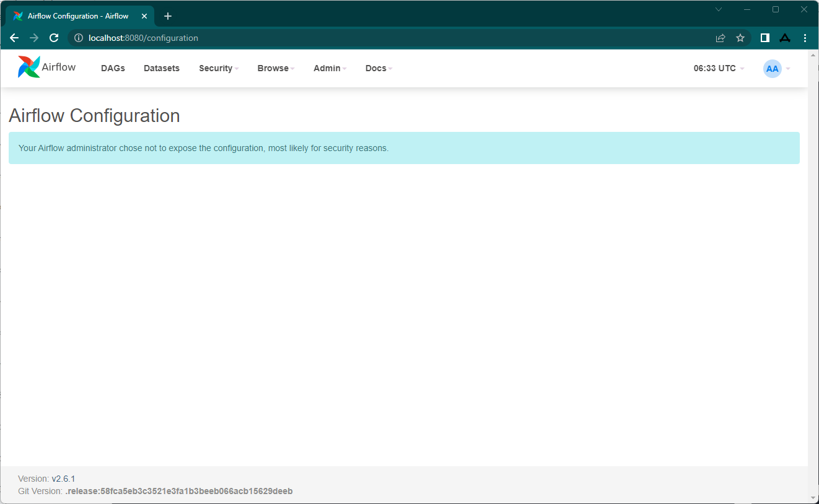Open the DAGs page
The width and height of the screenshot is (819, 504).
pyautogui.click(x=113, y=68)
